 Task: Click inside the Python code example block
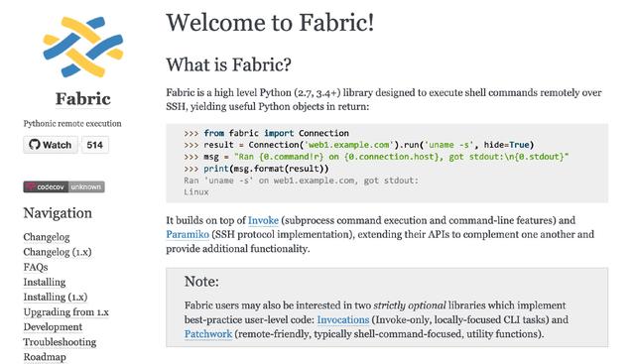point(387,163)
